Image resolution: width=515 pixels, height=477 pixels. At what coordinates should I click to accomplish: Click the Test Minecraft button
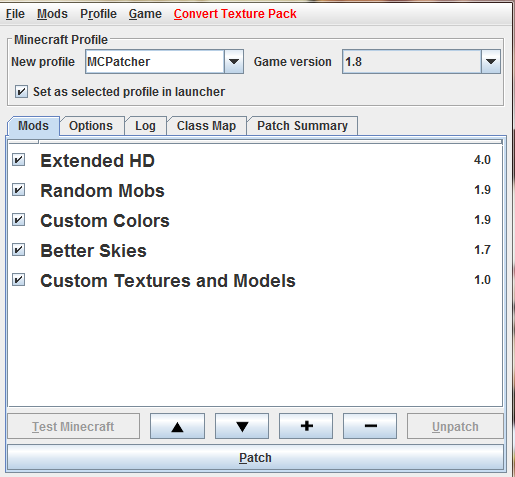pyautogui.click(x=73, y=426)
